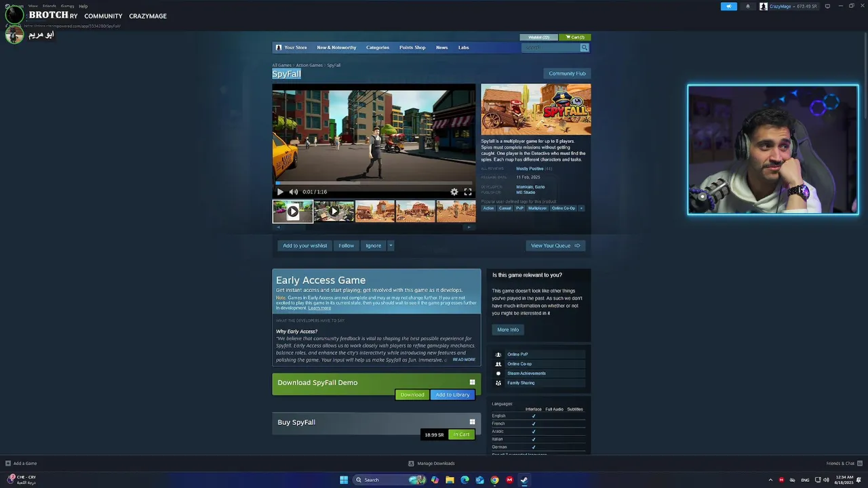868x488 pixels.
Task: Open the Windows Start menu
Action: coord(344,480)
